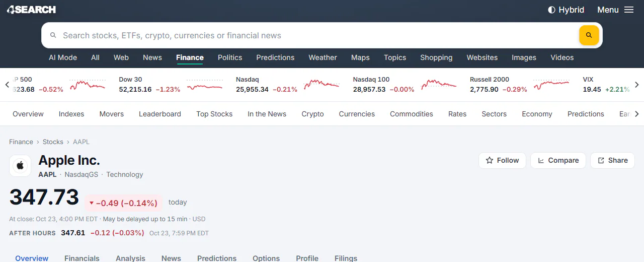Go to Top Stocks section
644x262 pixels.
point(214,114)
